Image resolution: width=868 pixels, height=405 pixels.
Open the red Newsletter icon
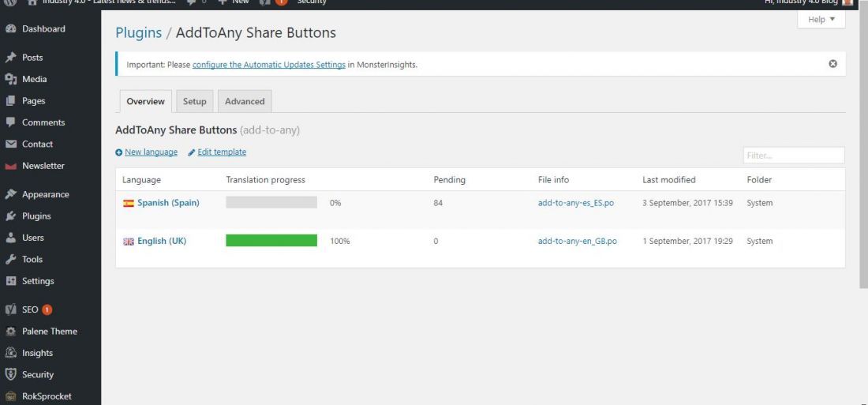(x=10, y=166)
